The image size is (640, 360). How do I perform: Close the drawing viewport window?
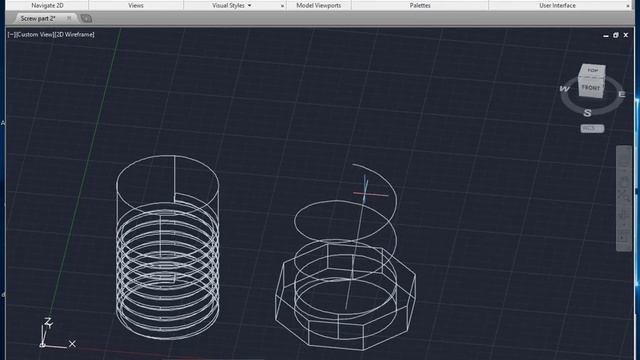[x=625, y=35]
